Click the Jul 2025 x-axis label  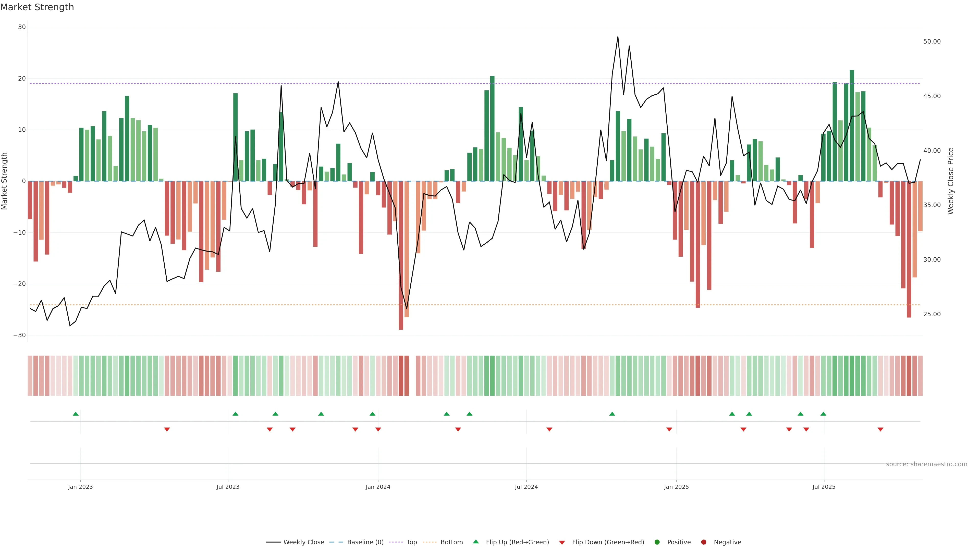click(824, 487)
